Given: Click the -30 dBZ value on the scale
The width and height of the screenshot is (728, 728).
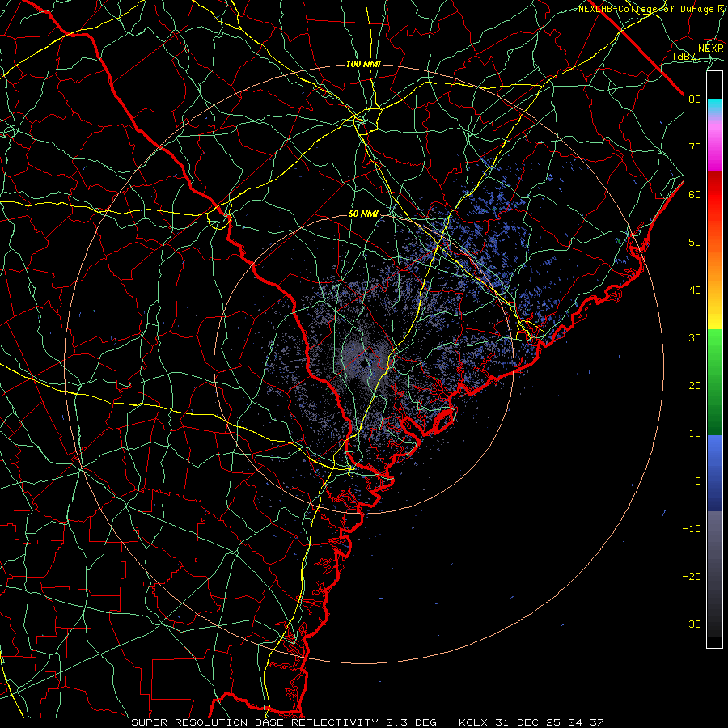Looking at the screenshot, I should [x=692, y=624].
